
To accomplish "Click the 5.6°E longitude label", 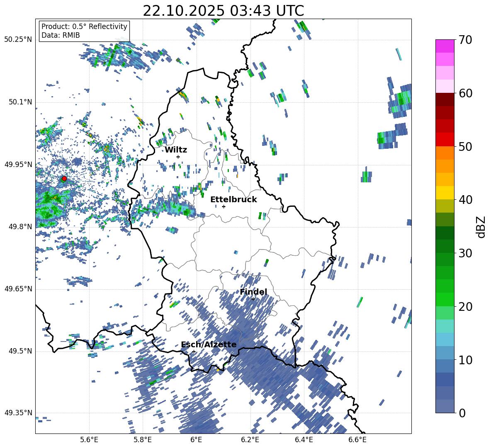I will coord(89,440).
